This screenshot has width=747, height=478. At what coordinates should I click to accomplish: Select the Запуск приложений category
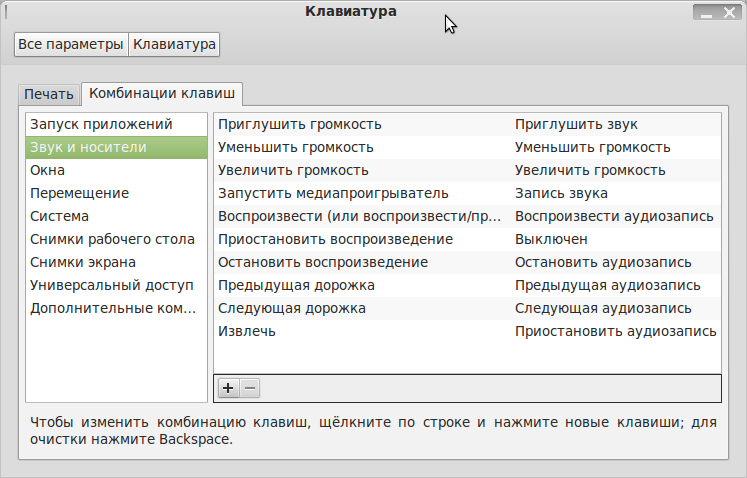click(101, 125)
